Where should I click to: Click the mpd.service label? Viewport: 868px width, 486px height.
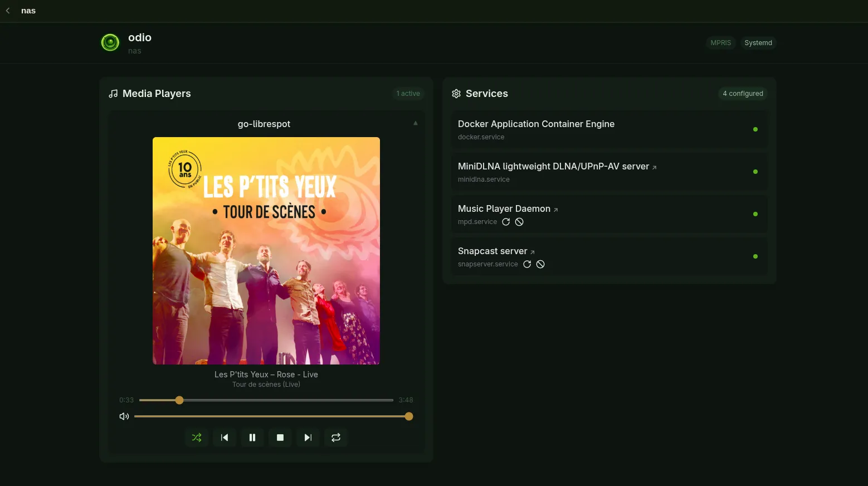477,222
